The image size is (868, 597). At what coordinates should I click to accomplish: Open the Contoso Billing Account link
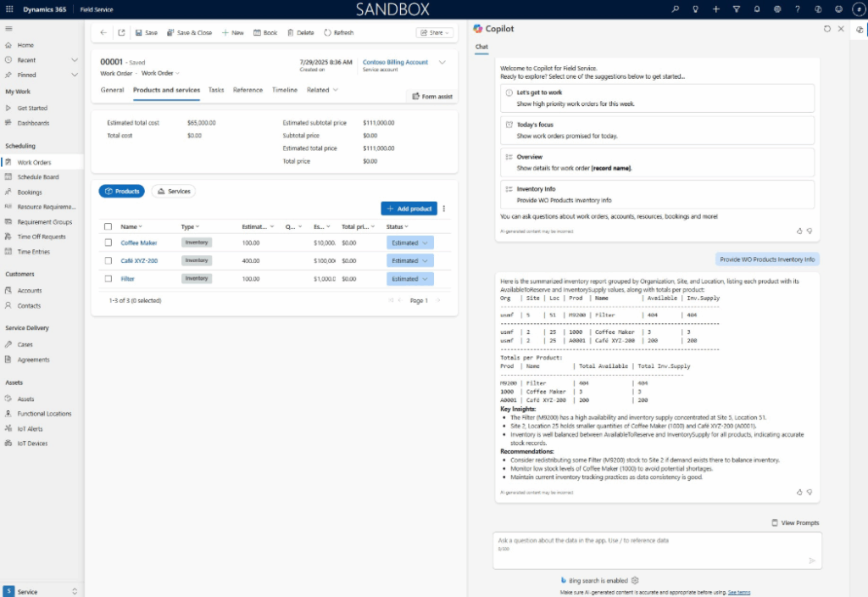[x=395, y=62]
